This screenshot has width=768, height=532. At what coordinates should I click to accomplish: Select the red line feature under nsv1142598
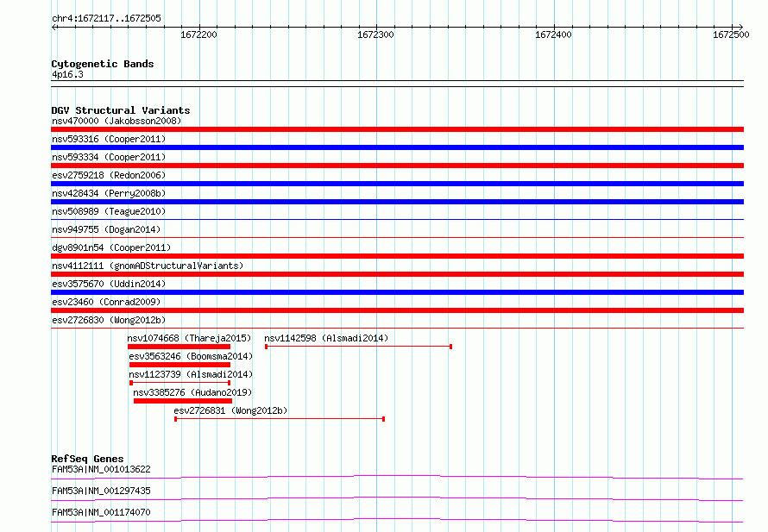pyautogui.click(x=358, y=347)
